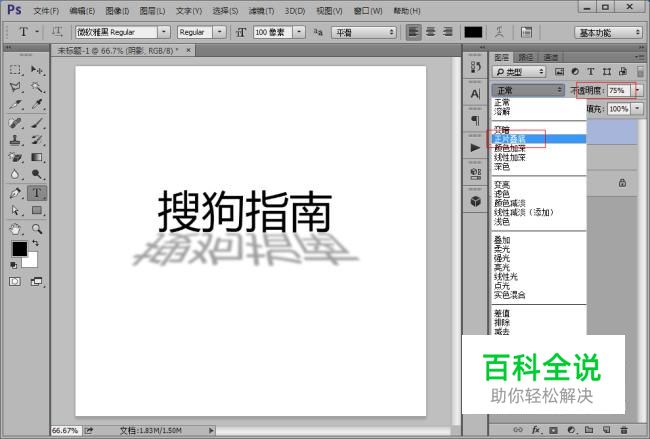Select the Gradient tool
Image resolution: width=650 pixels, height=439 pixels.
[37, 157]
